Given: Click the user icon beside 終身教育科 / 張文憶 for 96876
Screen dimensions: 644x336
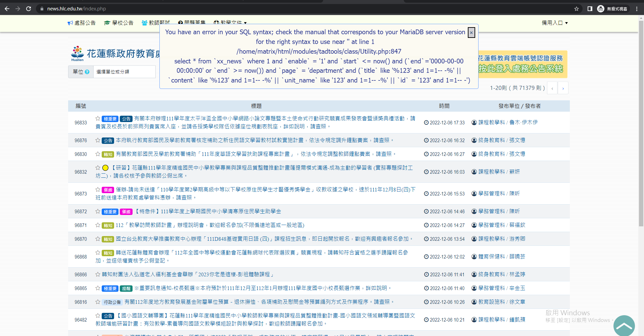Looking at the screenshot, I should pos(474,140).
